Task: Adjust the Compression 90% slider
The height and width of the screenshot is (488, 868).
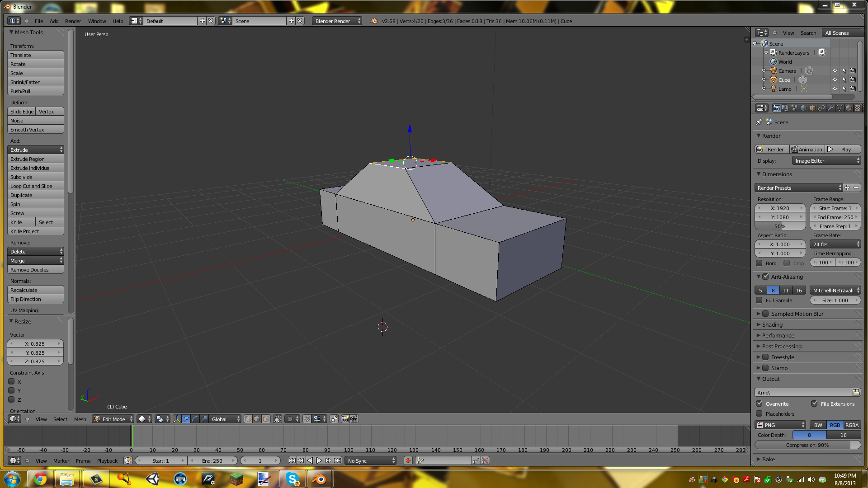Action: (x=807, y=445)
